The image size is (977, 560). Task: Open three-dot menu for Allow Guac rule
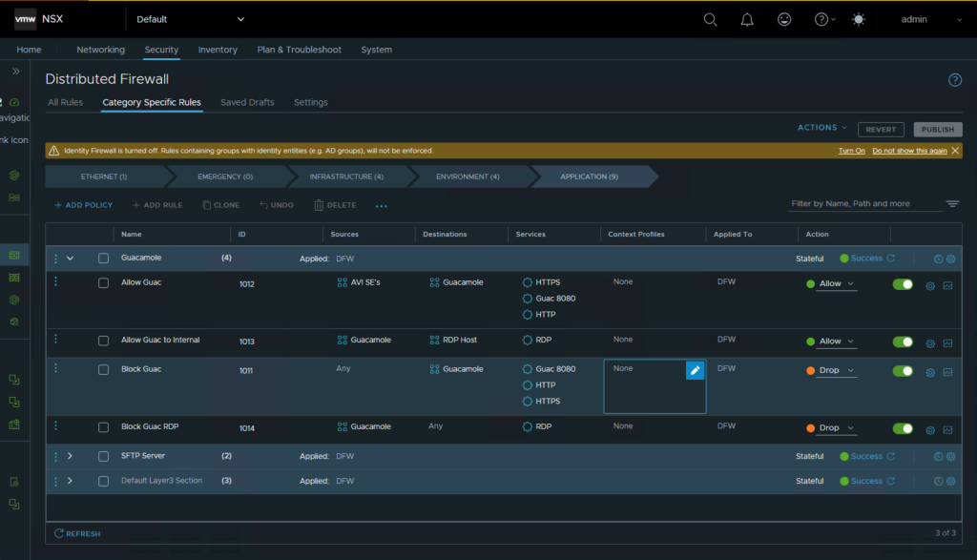[55, 282]
